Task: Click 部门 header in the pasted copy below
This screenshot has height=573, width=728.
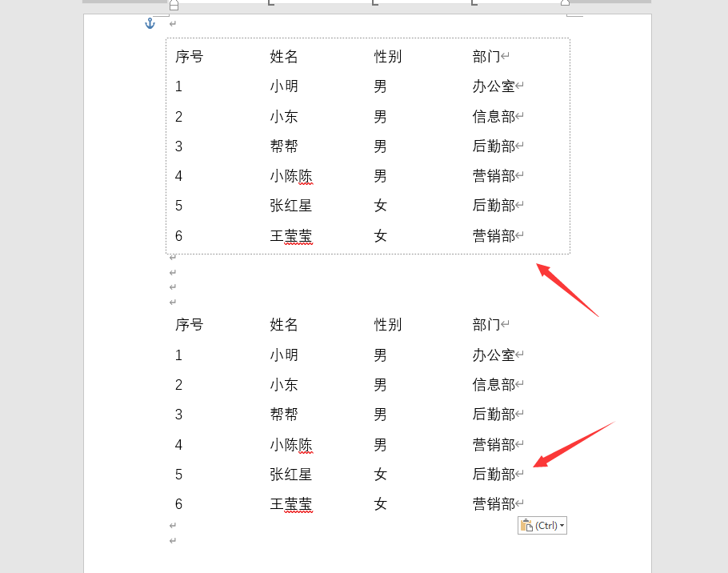Action: pyautogui.click(x=486, y=325)
